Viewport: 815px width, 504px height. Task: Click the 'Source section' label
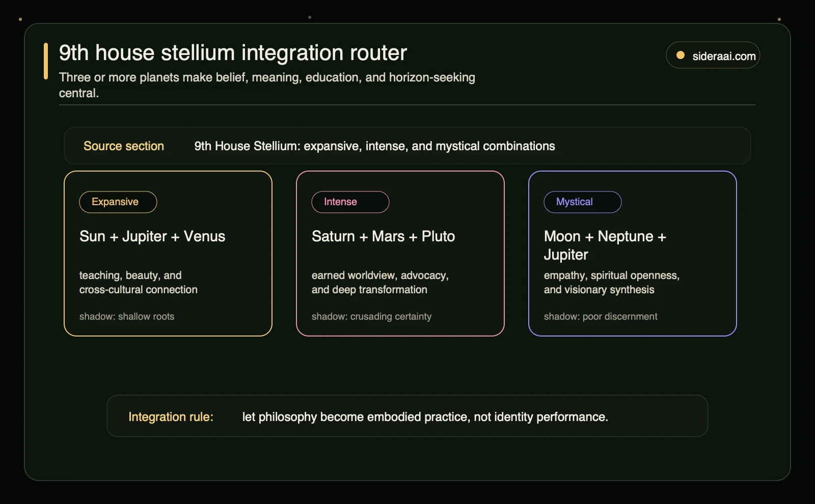click(124, 146)
